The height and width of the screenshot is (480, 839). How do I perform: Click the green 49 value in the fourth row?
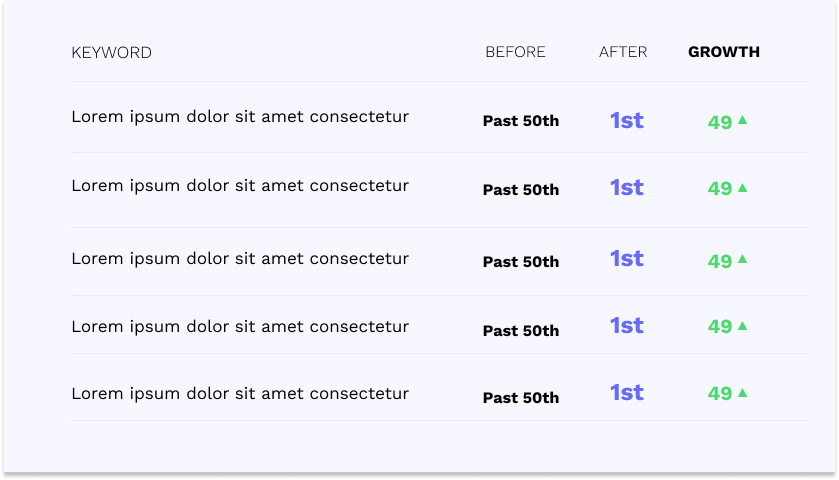click(x=720, y=327)
